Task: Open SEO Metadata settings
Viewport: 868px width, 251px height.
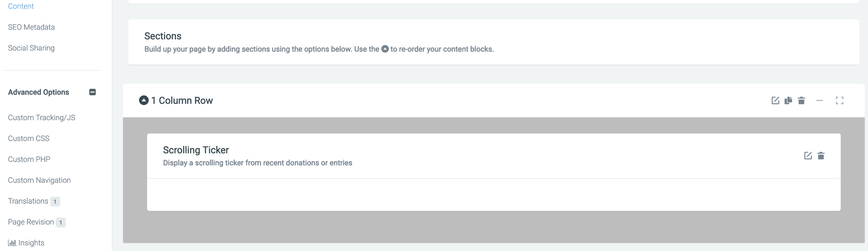Action: point(31,27)
